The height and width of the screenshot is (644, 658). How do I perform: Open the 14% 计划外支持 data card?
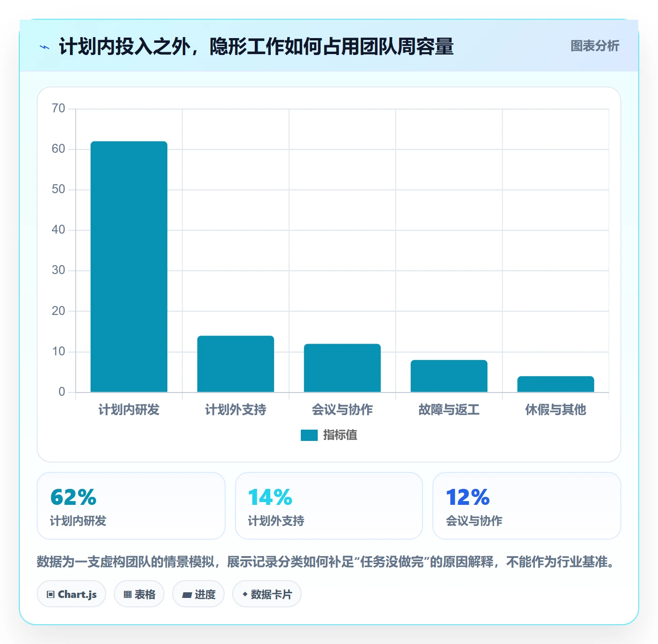click(329, 506)
